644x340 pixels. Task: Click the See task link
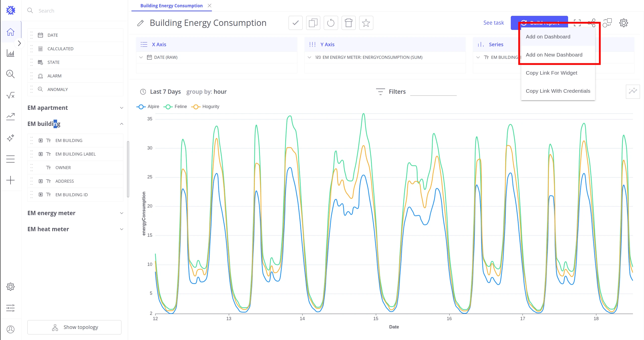pos(493,23)
